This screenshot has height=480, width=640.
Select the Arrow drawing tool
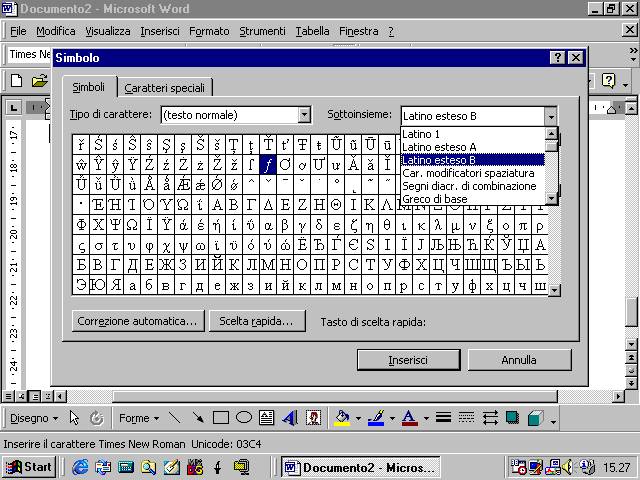point(198,418)
